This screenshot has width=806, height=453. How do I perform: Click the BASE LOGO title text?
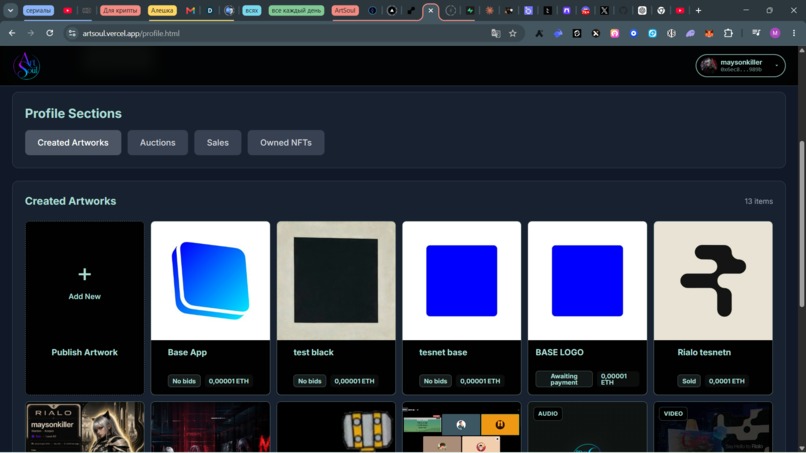click(559, 352)
